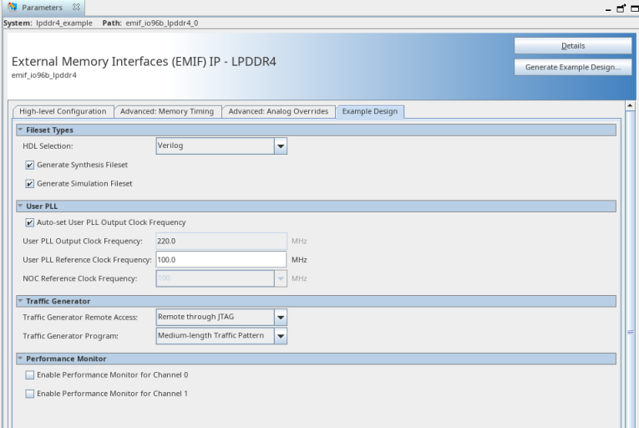Click the NOC Reference Clock Frequency label
Screen dimensions: 639x428
point(80,278)
